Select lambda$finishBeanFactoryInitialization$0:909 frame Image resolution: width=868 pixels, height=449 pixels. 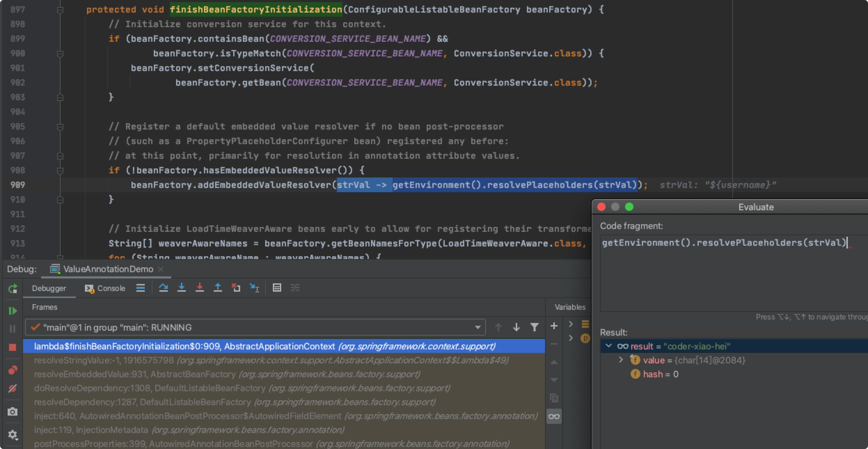tap(284, 346)
